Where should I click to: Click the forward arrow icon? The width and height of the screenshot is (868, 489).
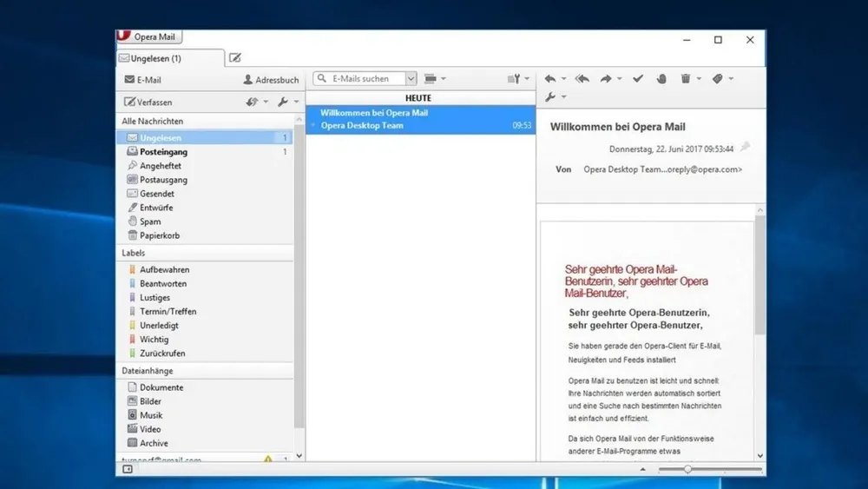[x=606, y=79]
